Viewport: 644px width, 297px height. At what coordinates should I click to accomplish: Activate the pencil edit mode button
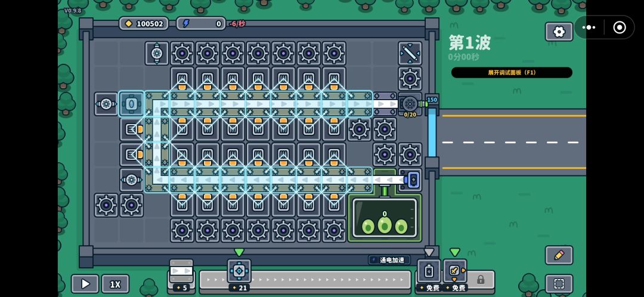pyautogui.click(x=559, y=255)
